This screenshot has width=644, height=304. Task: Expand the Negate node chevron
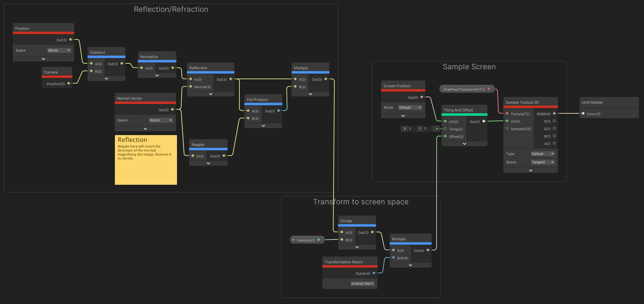(208, 163)
